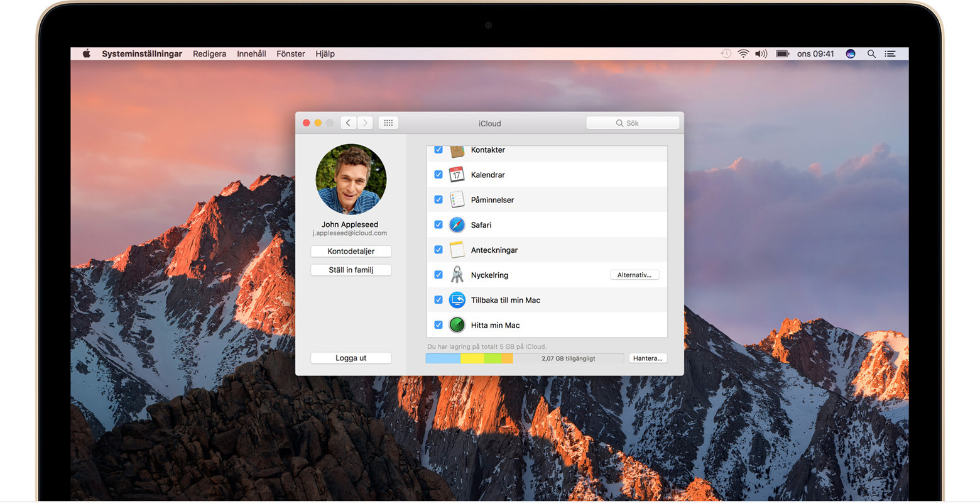The width and height of the screenshot is (980, 503).
Task: Check the battery status icon
Action: tap(782, 53)
